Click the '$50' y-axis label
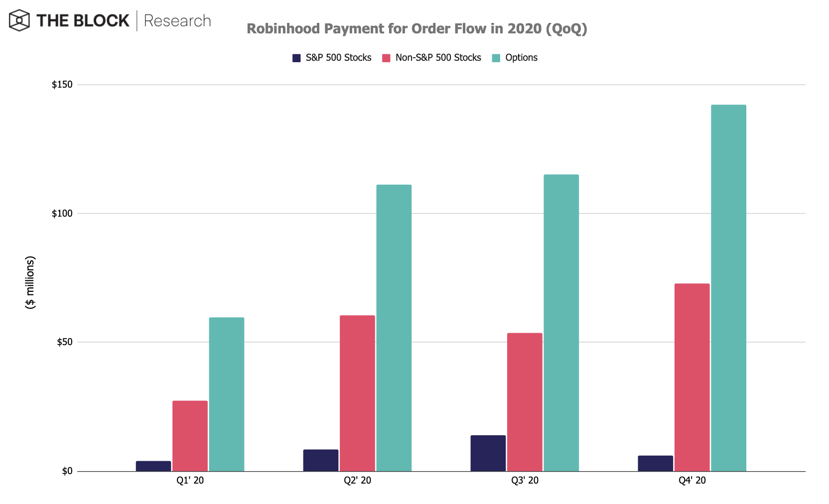The width and height of the screenshot is (829, 504). [x=65, y=342]
